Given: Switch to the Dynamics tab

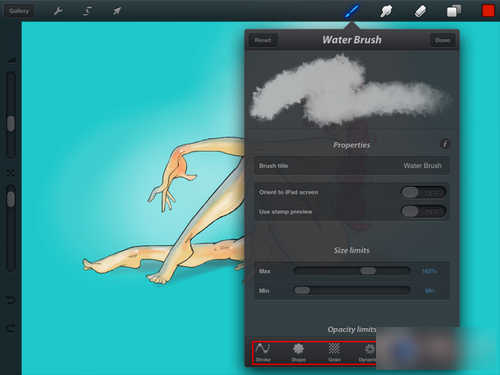Looking at the screenshot, I should tap(368, 353).
